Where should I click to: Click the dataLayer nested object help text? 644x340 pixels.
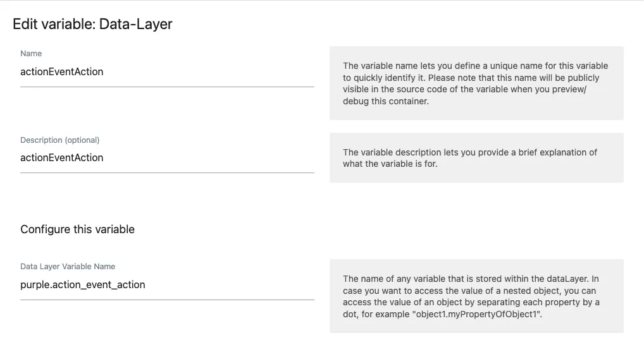(x=476, y=296)
